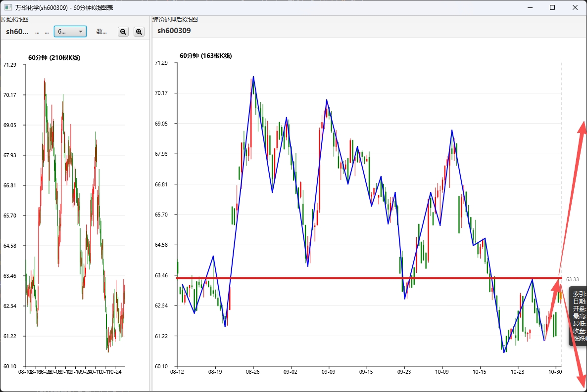Zoom out the original K-line chart
This screenshot has height=392, width=587.
click(x=123, y=32)
